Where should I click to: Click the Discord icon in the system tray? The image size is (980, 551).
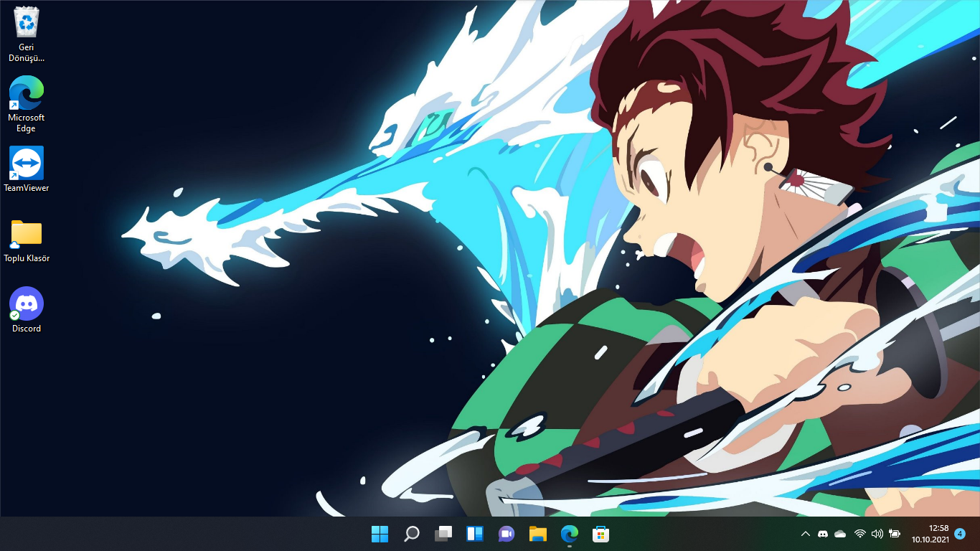point(823,534)
